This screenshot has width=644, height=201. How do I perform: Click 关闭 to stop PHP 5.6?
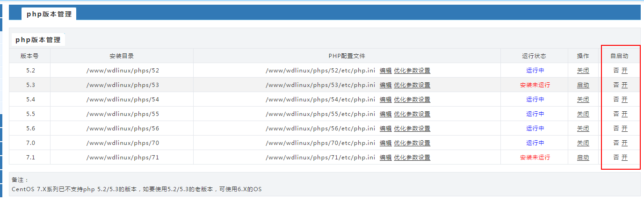[583, 129]
